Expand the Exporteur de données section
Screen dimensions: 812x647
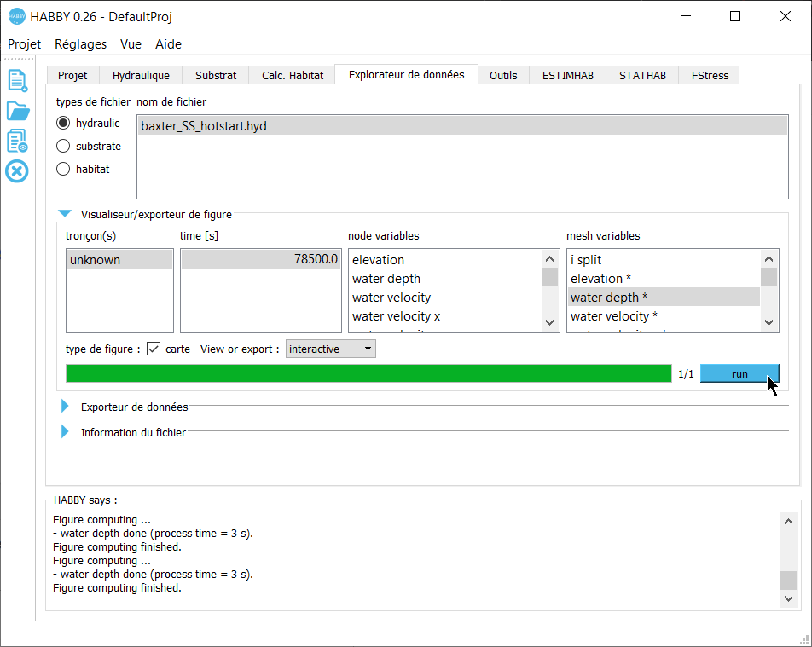click(65, 407)
